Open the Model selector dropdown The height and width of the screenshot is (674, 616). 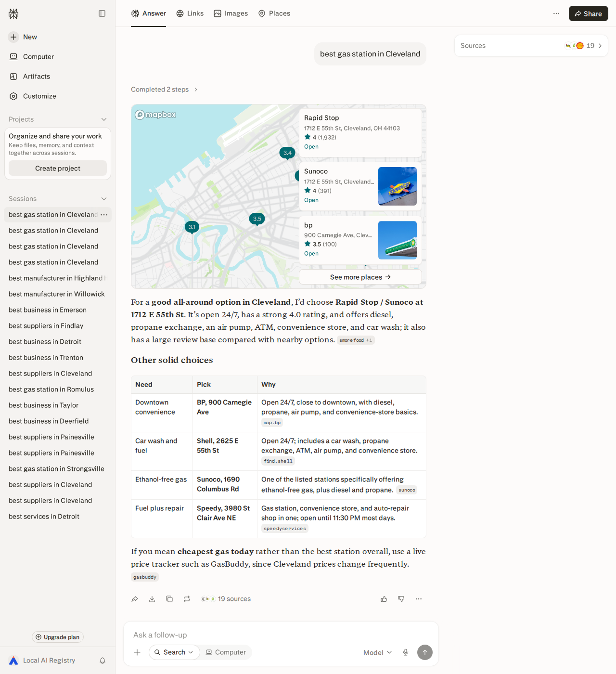(378, 652)
